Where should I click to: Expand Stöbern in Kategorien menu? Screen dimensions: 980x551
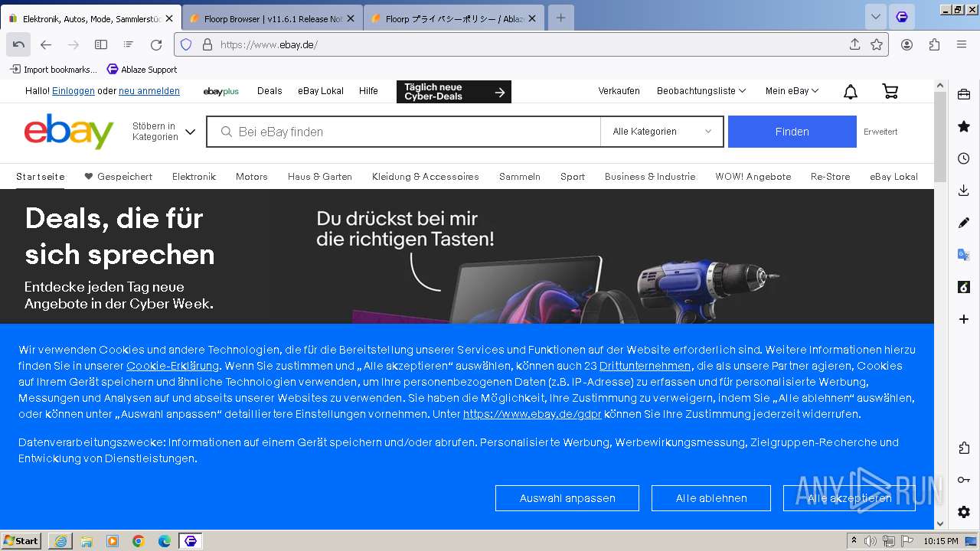pos(164,132)
